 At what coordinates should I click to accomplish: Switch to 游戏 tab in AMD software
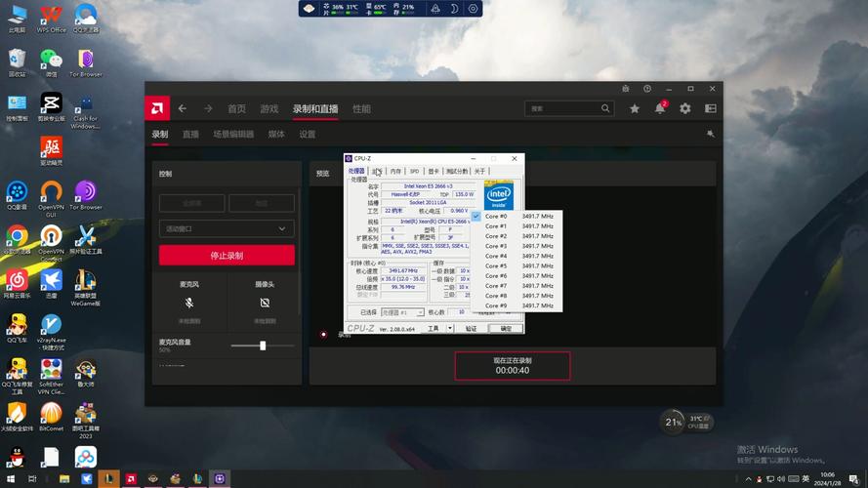(x=269, y=109)
